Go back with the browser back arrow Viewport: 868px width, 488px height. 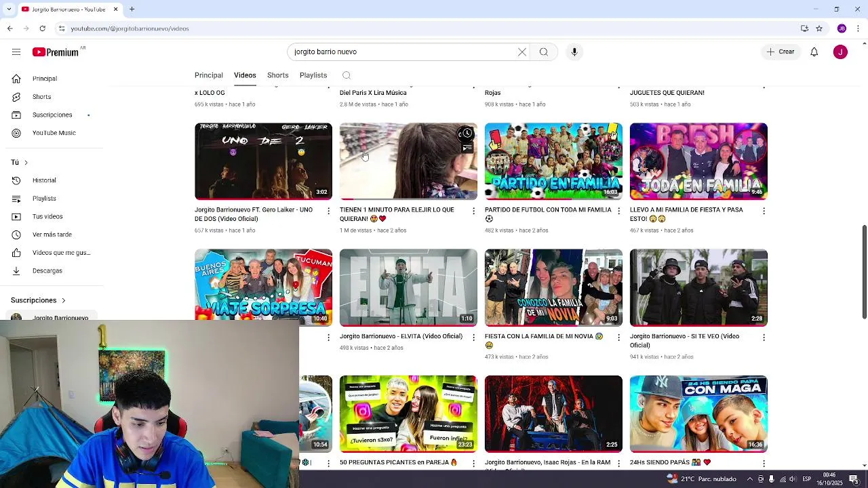(9, 28)
